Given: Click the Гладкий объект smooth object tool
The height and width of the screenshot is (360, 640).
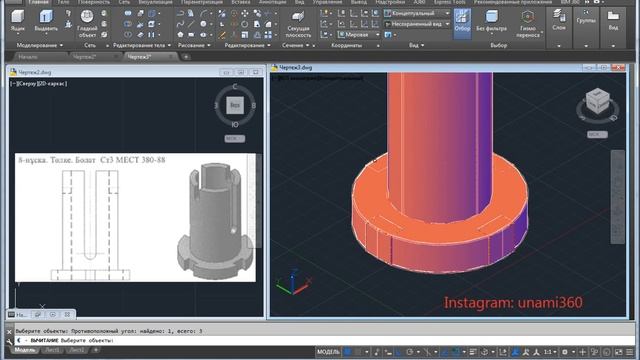Looking at the screenshot, I should [87, 24].
